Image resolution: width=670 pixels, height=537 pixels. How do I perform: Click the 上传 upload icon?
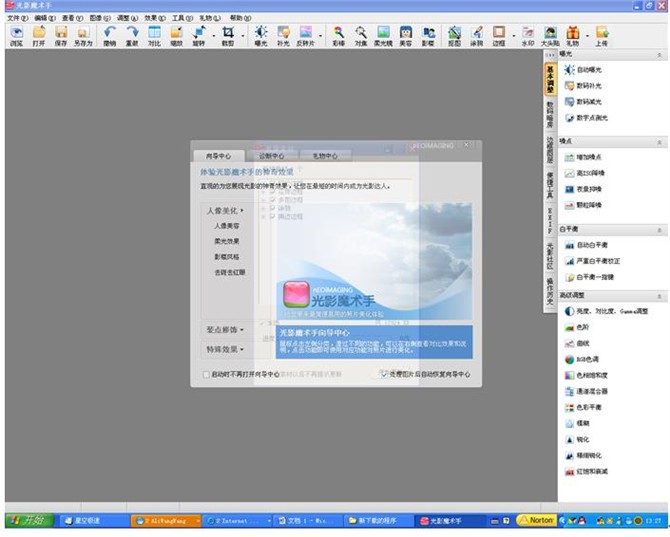[602, 36]
